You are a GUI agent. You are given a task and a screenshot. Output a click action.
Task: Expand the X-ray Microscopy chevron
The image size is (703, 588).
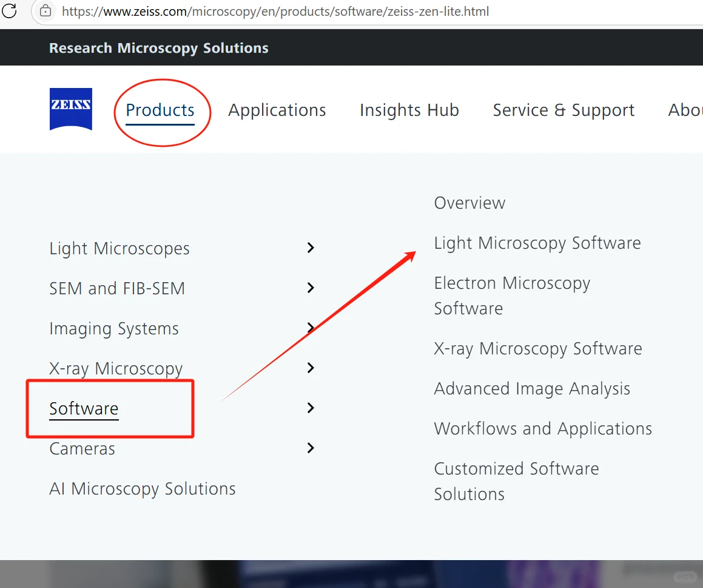click(x=311, y=368)
